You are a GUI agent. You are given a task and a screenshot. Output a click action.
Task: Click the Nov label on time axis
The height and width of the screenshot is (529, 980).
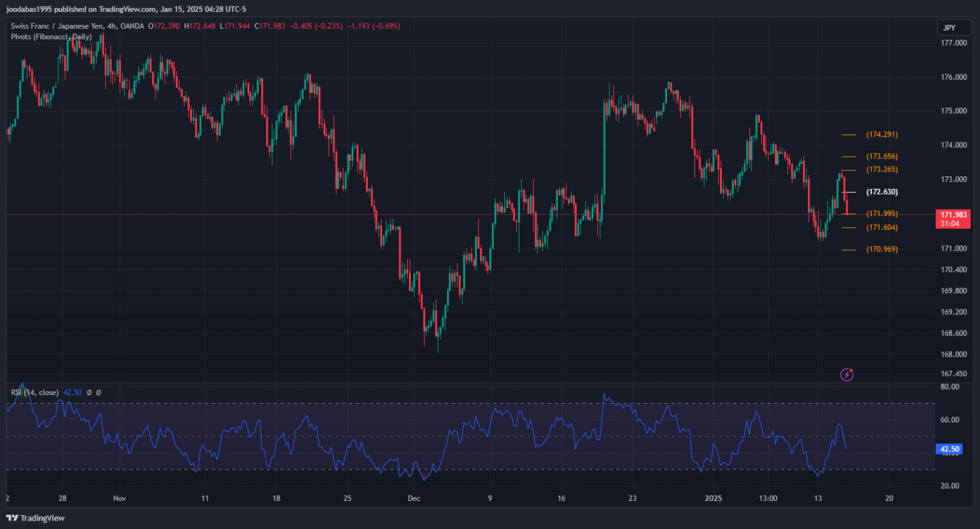(x=119, y=498)
